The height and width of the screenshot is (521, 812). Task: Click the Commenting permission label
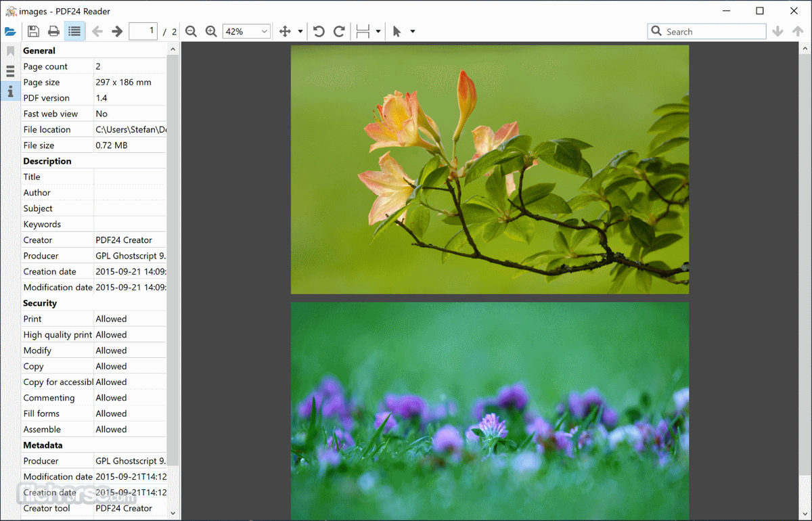click(49, 398)
